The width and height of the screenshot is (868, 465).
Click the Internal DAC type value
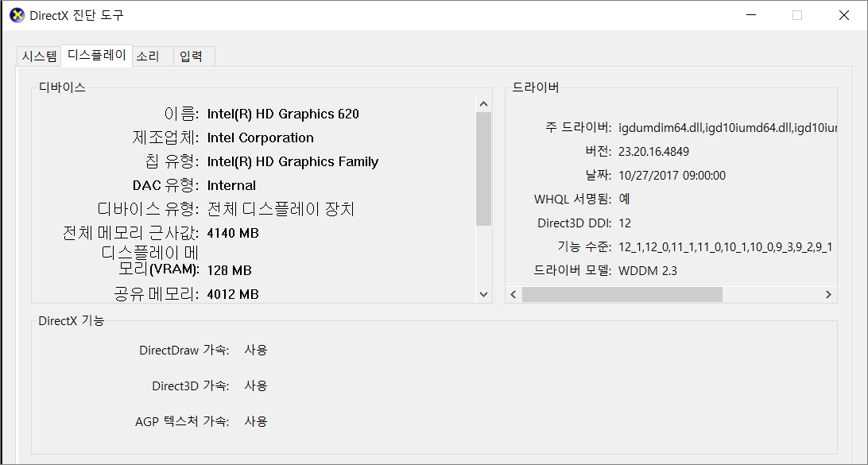(x=231, y=185)
